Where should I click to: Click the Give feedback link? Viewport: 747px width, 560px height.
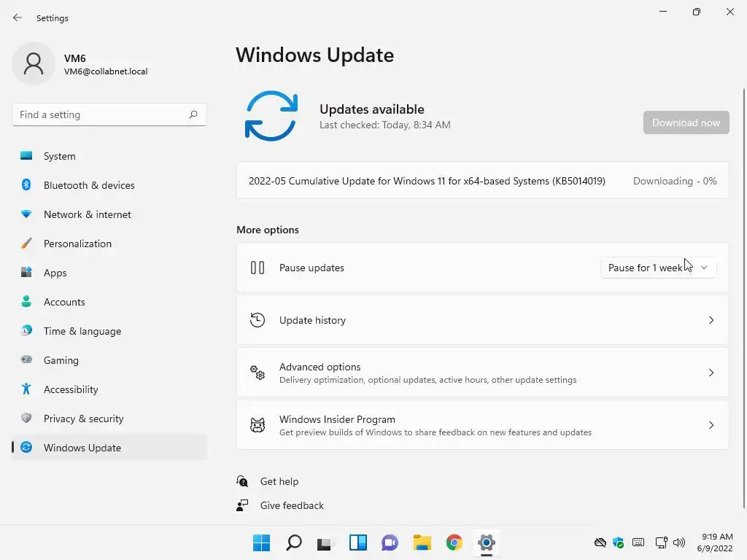pyautogui.click(x=292, y=505)
